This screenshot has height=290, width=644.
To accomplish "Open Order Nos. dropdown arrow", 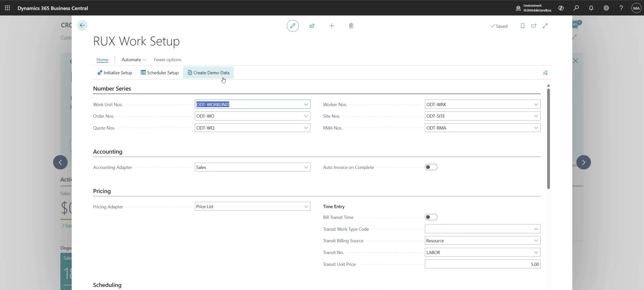I will point(306,116).
